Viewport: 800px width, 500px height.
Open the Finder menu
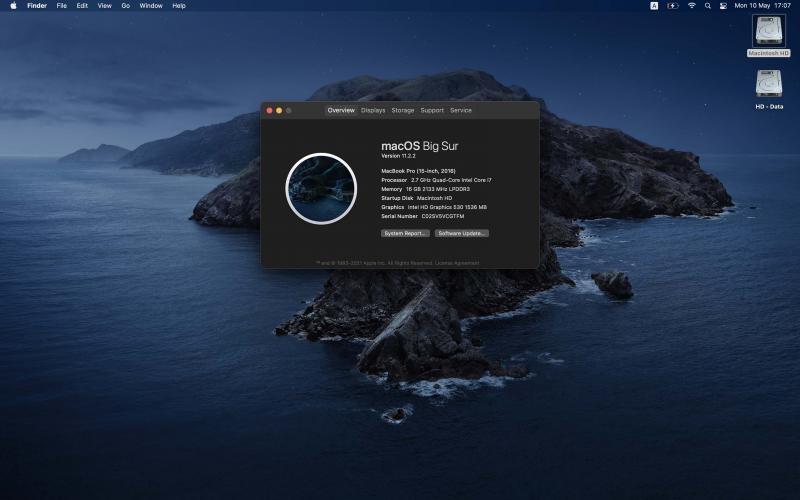coord(37,6)
